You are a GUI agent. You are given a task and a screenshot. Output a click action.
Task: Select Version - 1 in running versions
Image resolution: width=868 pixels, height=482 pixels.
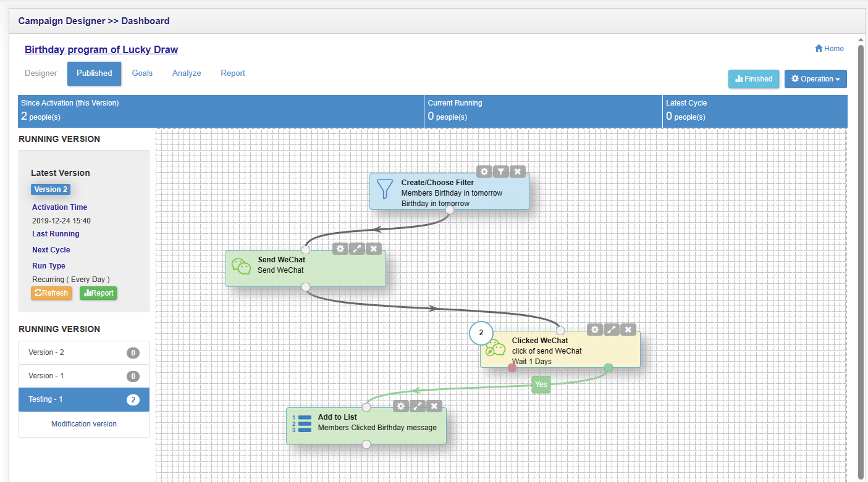[x=84, y=376]
